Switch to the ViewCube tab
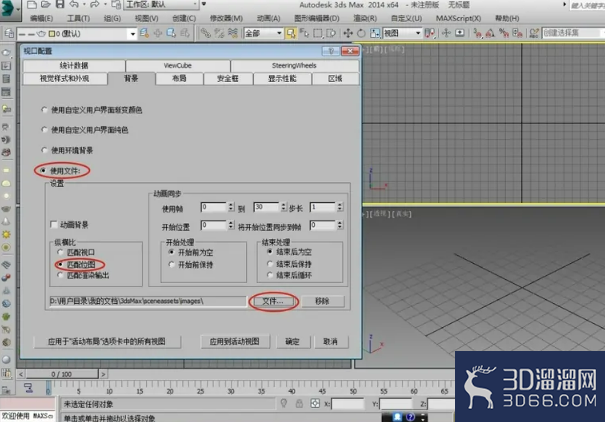This screenshot has width=605, height=422. [178, 66]
